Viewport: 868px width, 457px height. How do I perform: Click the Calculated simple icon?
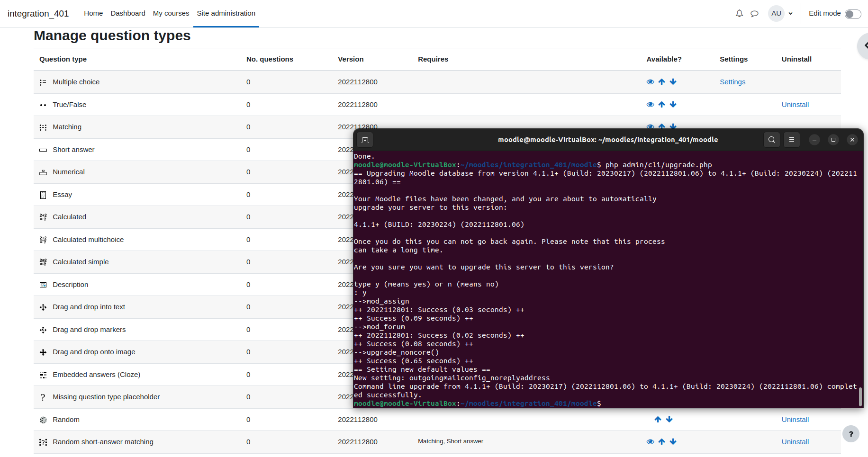(43, 262)
